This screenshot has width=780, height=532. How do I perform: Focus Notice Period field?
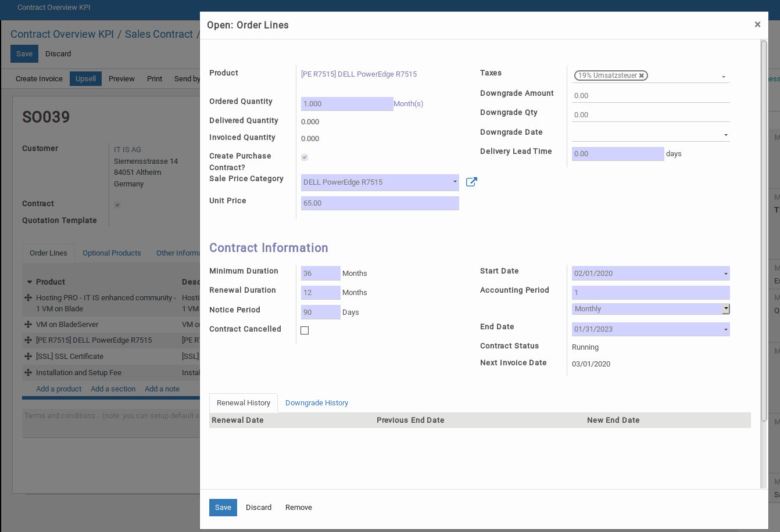tap(321, 312)
